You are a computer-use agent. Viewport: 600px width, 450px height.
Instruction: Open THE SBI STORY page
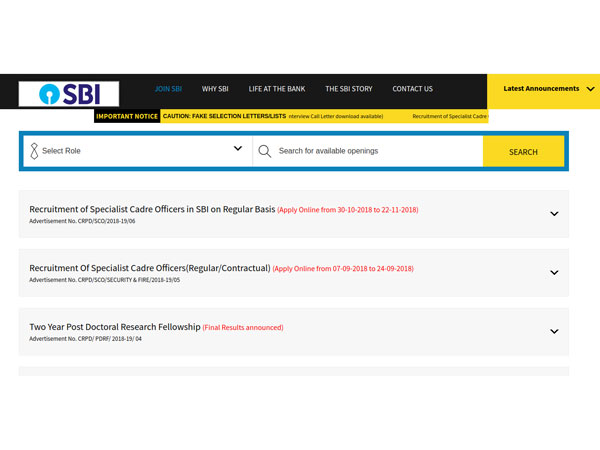pos(349,89)
